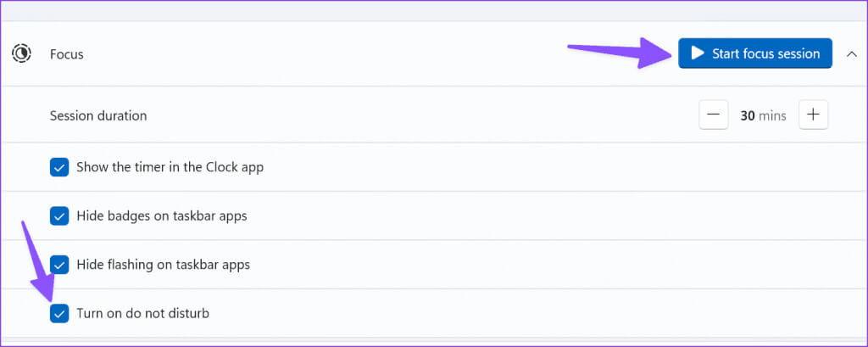
Task: Collapse the Focus section with chevron
Action: point(852,53)
